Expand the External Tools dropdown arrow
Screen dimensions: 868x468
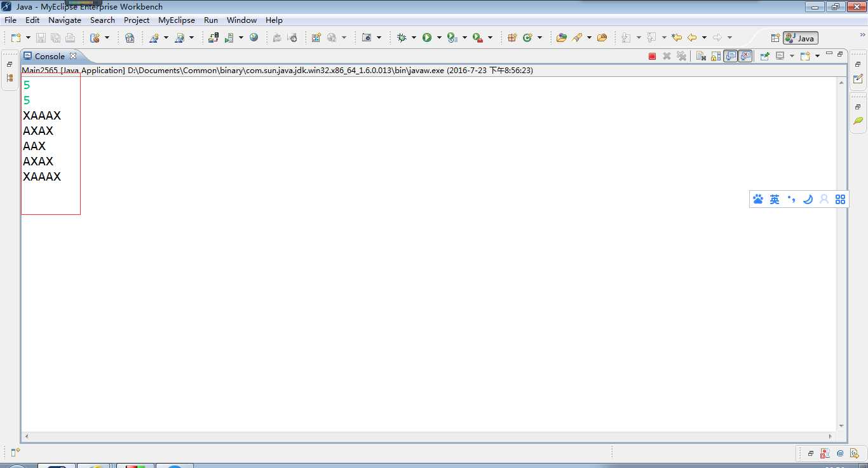(x=490, y=38)
